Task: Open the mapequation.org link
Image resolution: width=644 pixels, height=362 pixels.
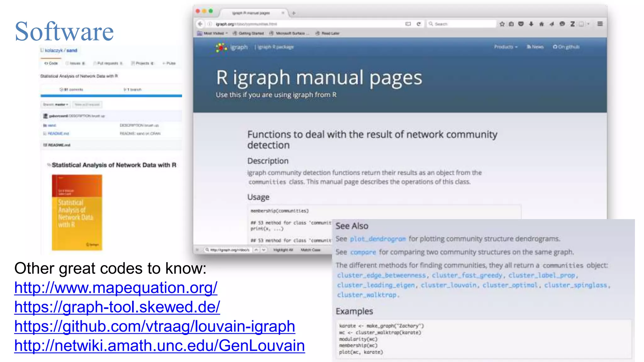Action: [x=116, y=288]
